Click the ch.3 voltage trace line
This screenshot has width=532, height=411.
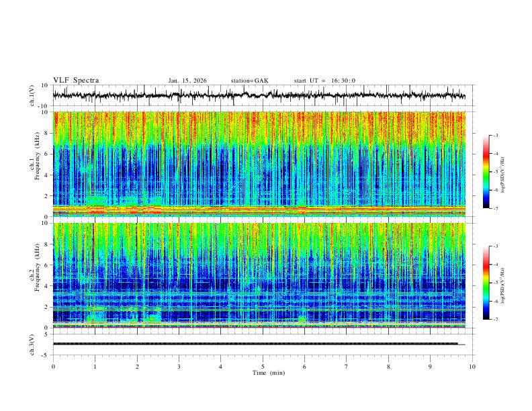tap(259, 344)
